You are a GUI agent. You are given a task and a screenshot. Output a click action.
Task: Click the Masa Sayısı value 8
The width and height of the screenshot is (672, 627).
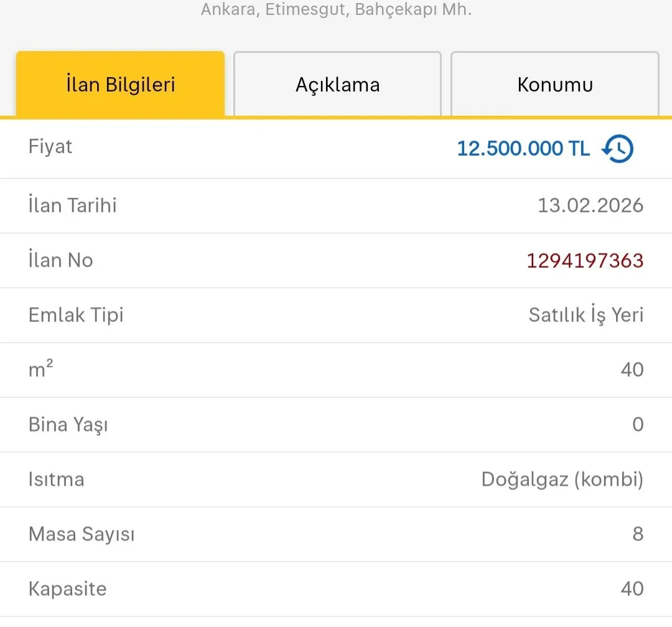(x=637, y=534)
